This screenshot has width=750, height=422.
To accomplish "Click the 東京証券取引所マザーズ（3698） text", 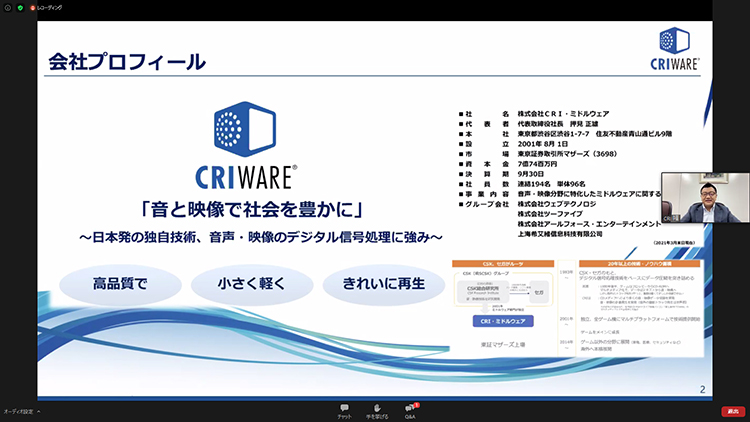I will (x=567, y=154).
